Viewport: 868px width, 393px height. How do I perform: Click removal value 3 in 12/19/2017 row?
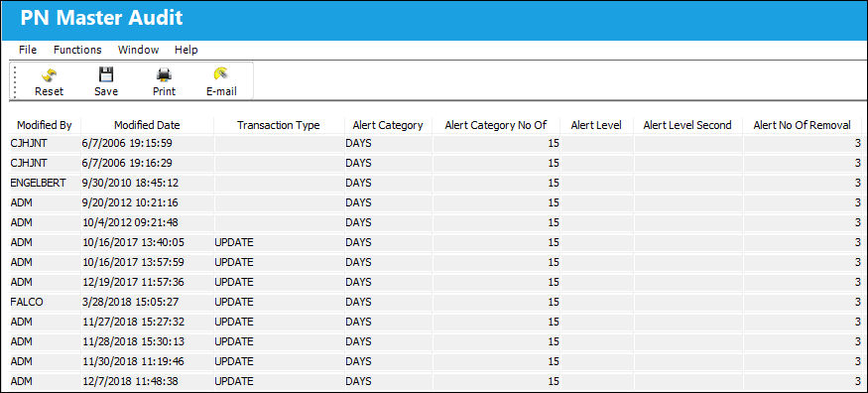[857, 282]
